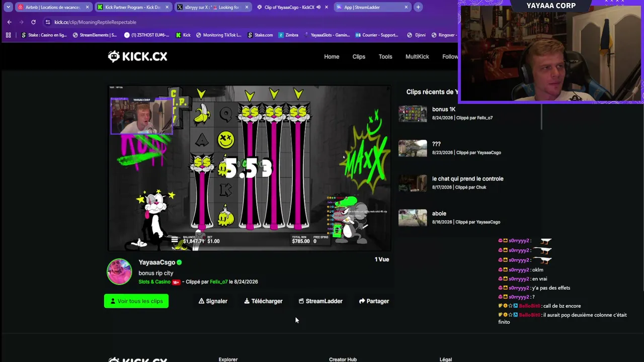Click the browser forward arrow
The image size is (644, 362).
pyautogui.click(x=21, y=22)
